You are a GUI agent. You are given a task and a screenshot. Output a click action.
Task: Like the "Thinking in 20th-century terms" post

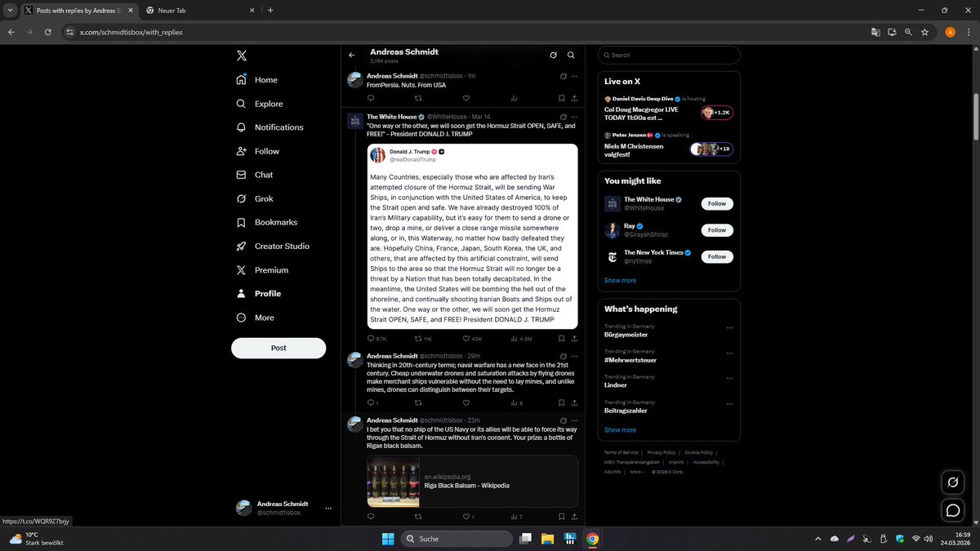click(x=466, y=402)
